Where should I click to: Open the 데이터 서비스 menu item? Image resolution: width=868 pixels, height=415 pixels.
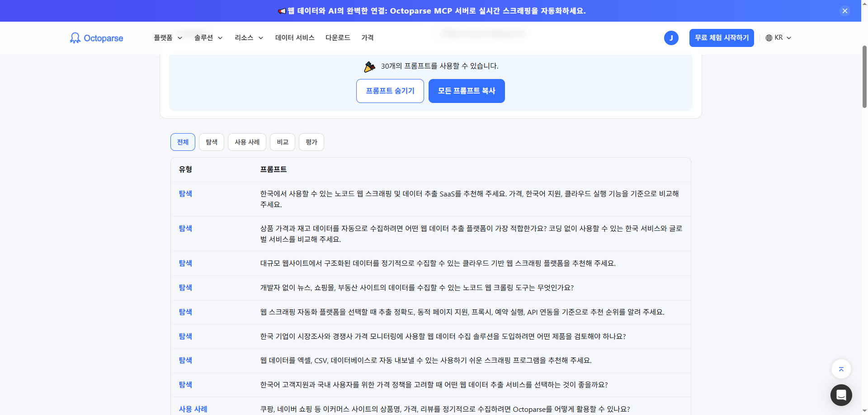[295, 38]
